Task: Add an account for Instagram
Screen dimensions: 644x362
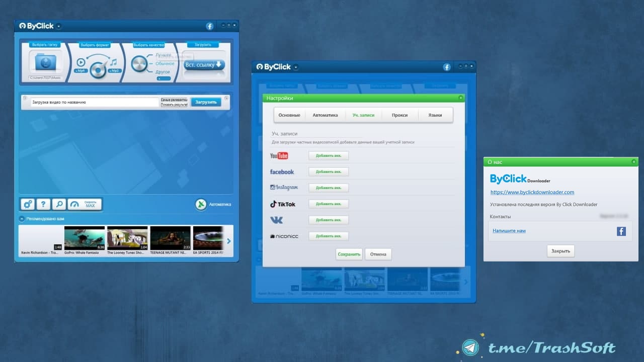Action: pos(329,188)
